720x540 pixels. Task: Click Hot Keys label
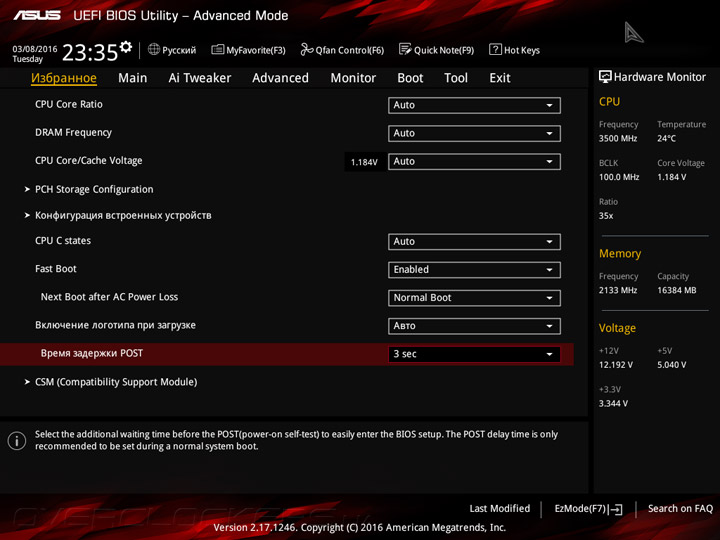tap(522, 50)
